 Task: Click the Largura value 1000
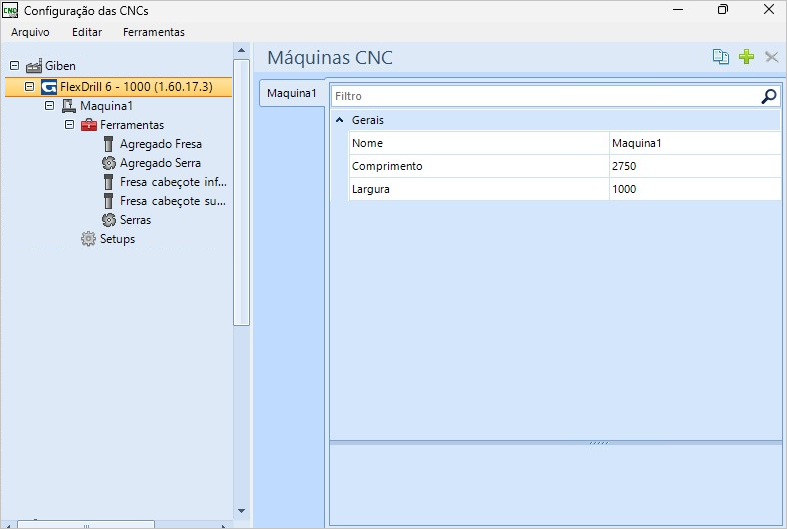pos(695,189)
